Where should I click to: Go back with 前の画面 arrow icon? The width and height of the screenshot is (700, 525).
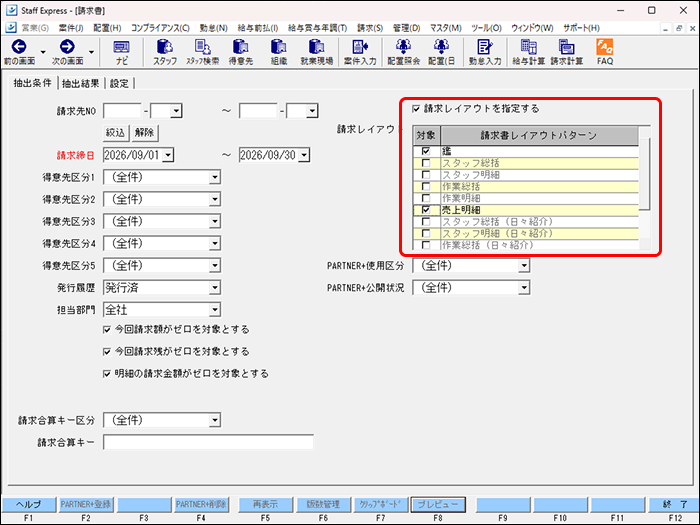point(19,47)
